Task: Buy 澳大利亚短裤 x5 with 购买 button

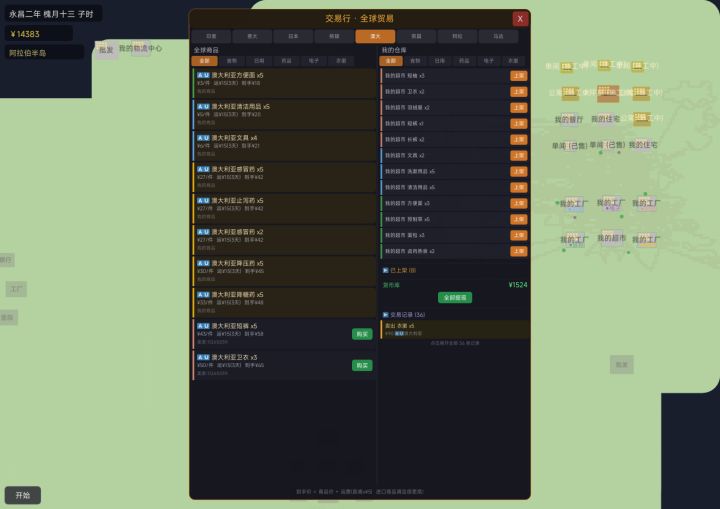Action: [361, 334]
